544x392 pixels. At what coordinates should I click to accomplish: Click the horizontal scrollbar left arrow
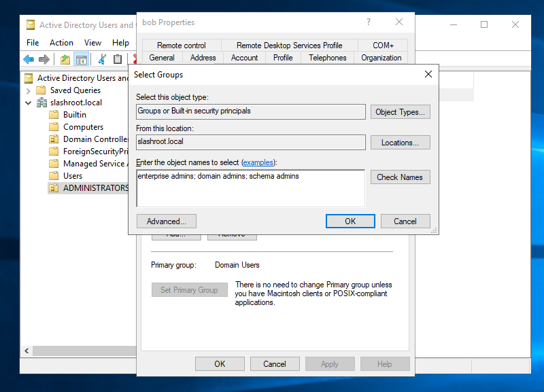point(27,351)
